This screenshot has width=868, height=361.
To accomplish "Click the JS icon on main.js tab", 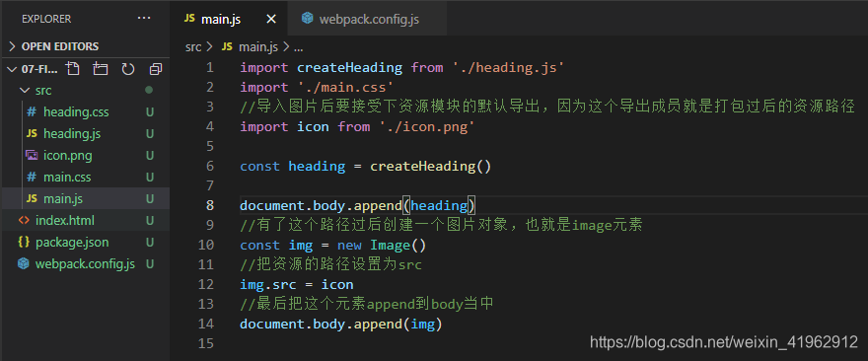I will (189, 19).
